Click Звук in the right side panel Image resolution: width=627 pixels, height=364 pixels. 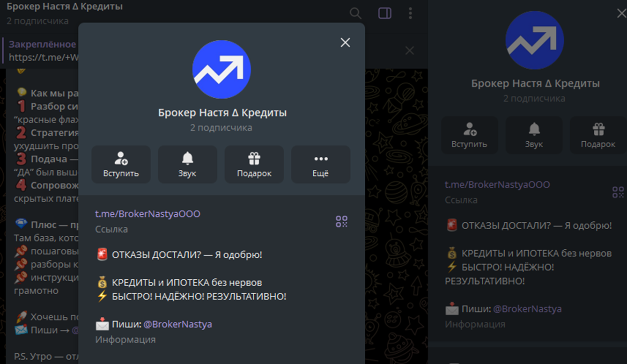tap(534, 135)
